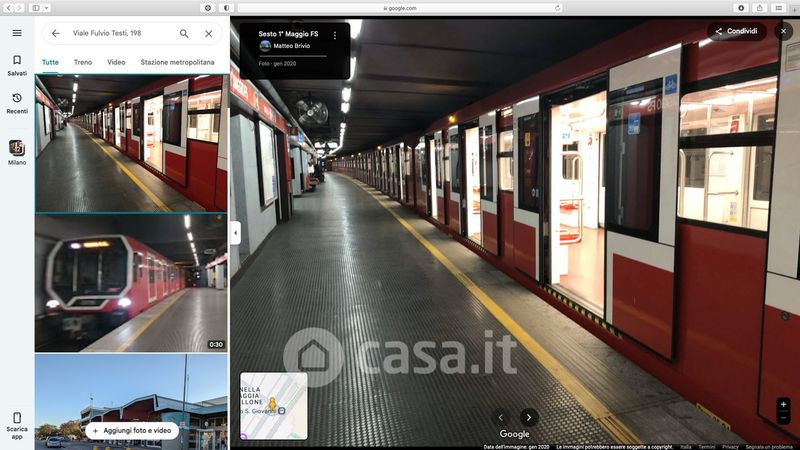The height and width of the screenshot is (450, 800).
Task: Go to the next photo arrow
Action: 529,417
